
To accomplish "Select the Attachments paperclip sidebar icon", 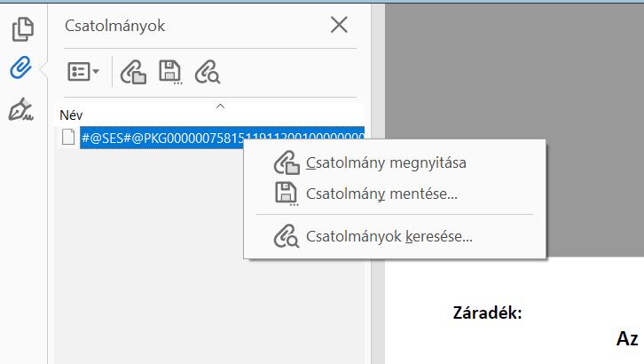I will [x=21, y=67].
